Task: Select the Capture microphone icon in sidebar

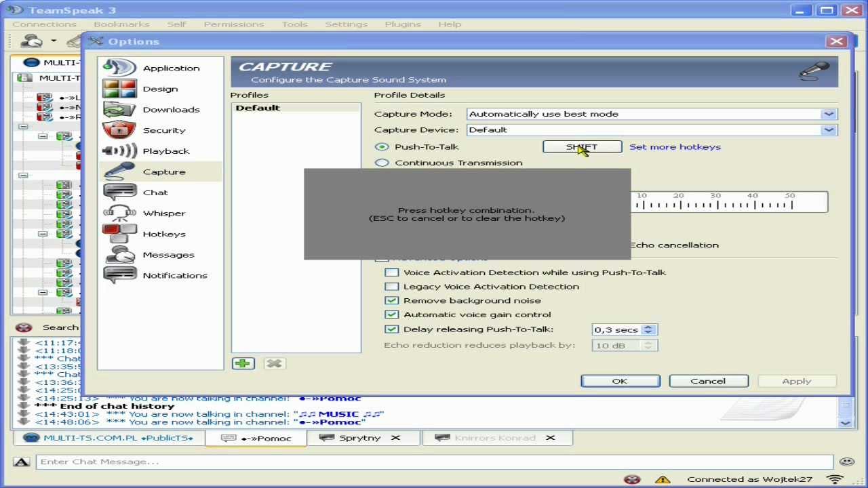Action: [119, 171]
